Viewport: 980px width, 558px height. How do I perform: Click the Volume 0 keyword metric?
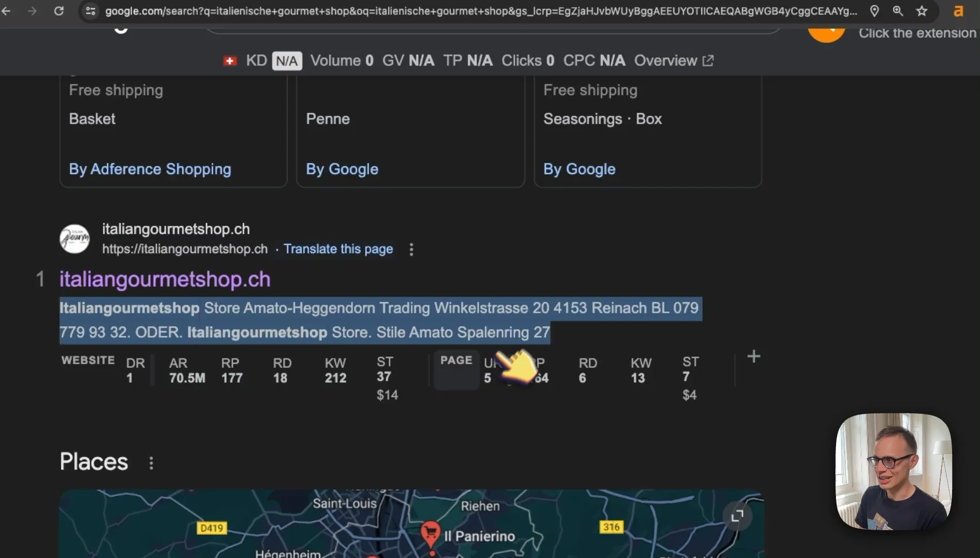click(x=342, y=60)
